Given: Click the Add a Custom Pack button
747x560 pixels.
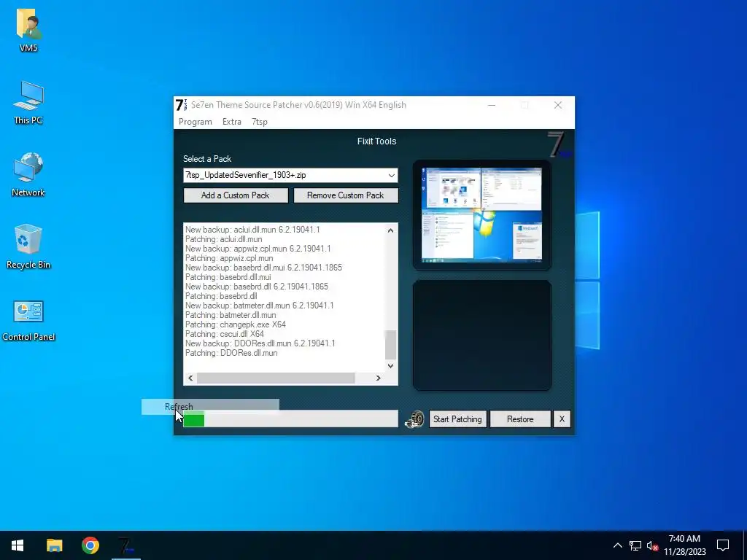Looking at the screenshot, I should (x=236, y=195).
